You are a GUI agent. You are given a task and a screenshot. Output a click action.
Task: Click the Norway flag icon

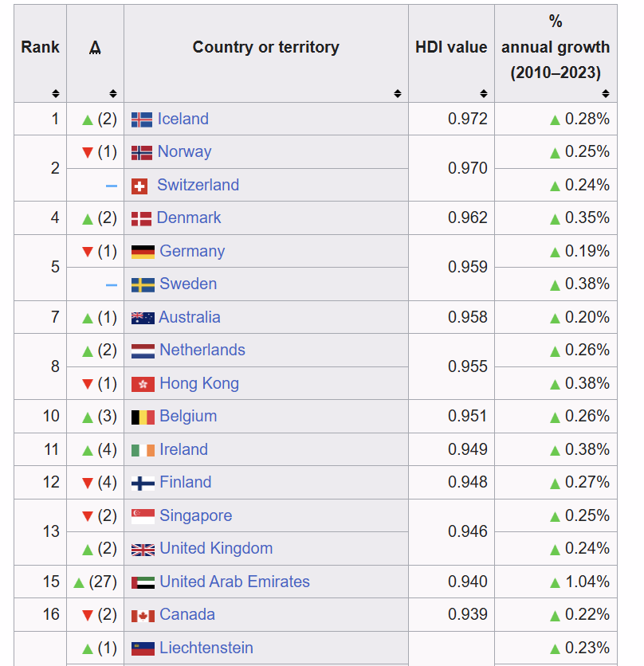point(142,153)
